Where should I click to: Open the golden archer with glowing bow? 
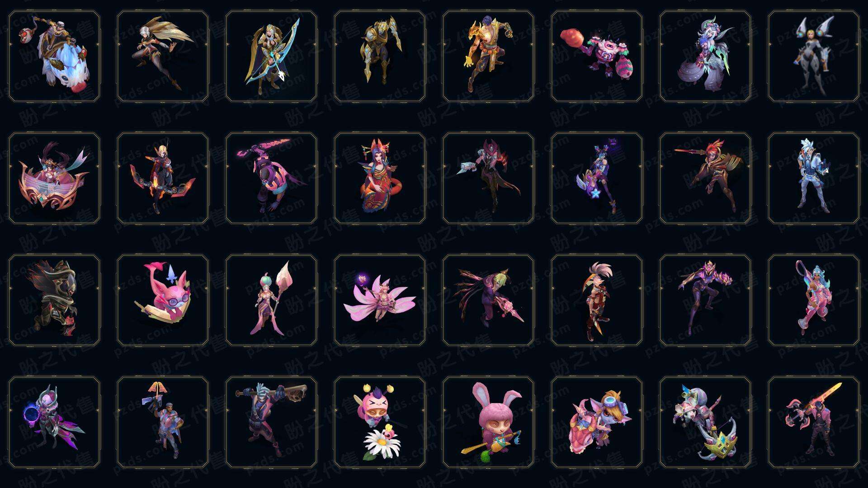(271, 56)
